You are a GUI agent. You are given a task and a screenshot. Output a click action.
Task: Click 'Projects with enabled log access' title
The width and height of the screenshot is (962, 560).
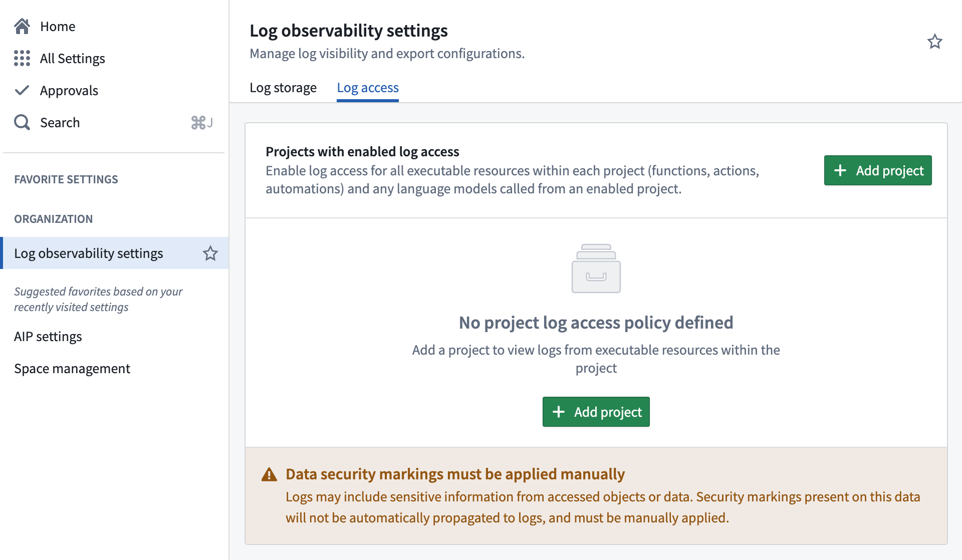click(x=362, y=151)
